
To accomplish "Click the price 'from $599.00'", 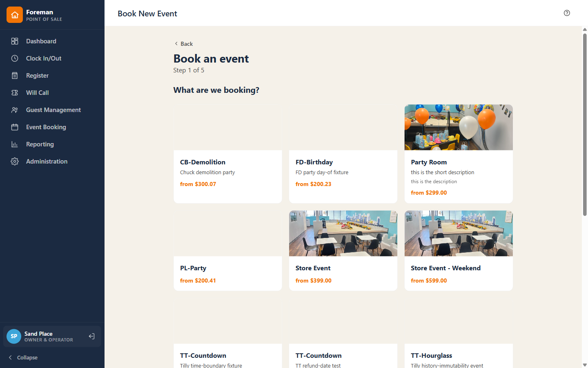I will 429,280.
